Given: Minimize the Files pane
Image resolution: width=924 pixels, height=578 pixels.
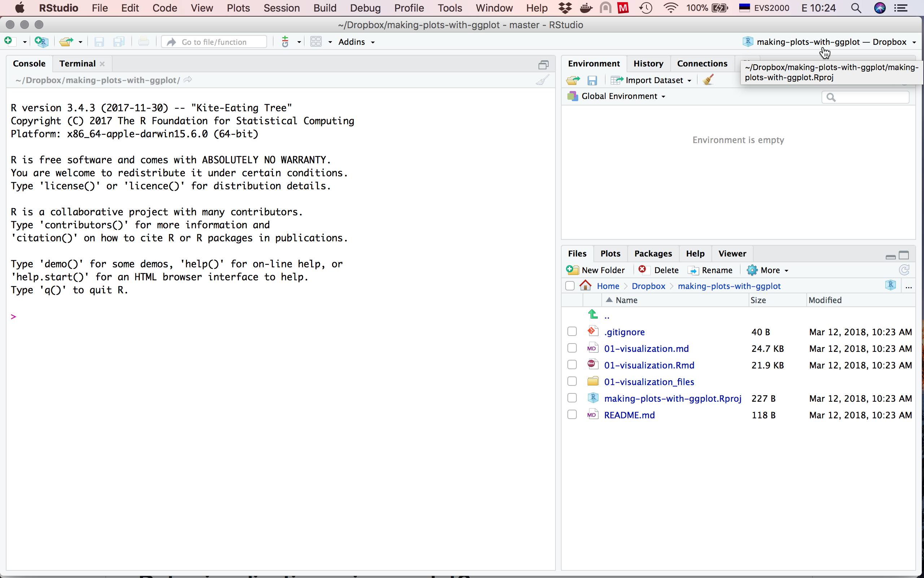Looking at the screenshot, I should tap(890, 256).
